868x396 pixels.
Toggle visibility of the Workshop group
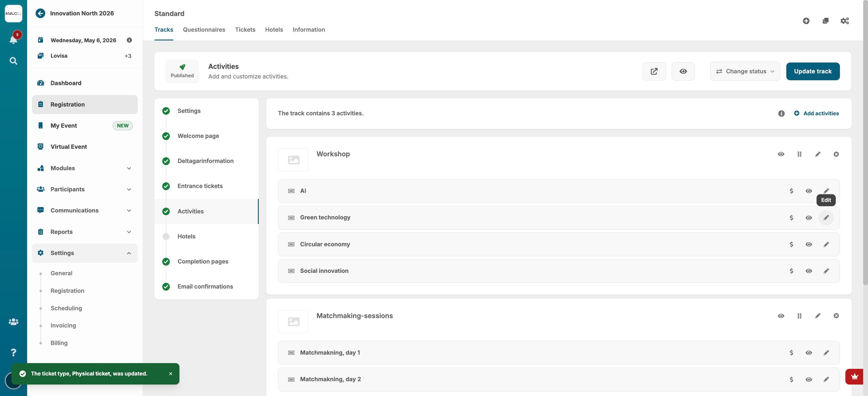pyautogui.click(x=781, y=154)
